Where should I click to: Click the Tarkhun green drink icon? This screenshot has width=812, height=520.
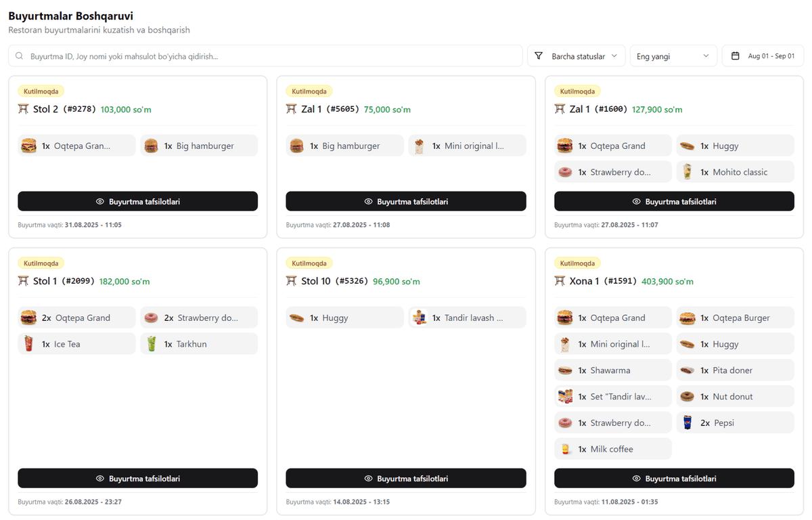point(151,344)
